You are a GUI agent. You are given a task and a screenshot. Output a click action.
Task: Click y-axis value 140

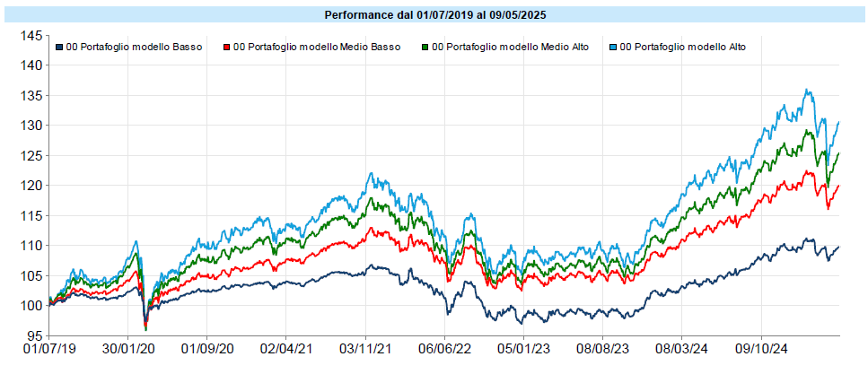coord(32,65)
